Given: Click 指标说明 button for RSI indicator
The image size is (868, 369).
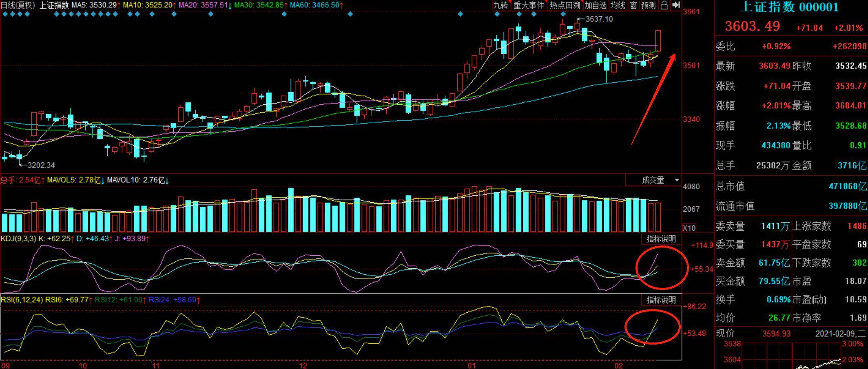Looking at the screenshot, I should 661,300.
